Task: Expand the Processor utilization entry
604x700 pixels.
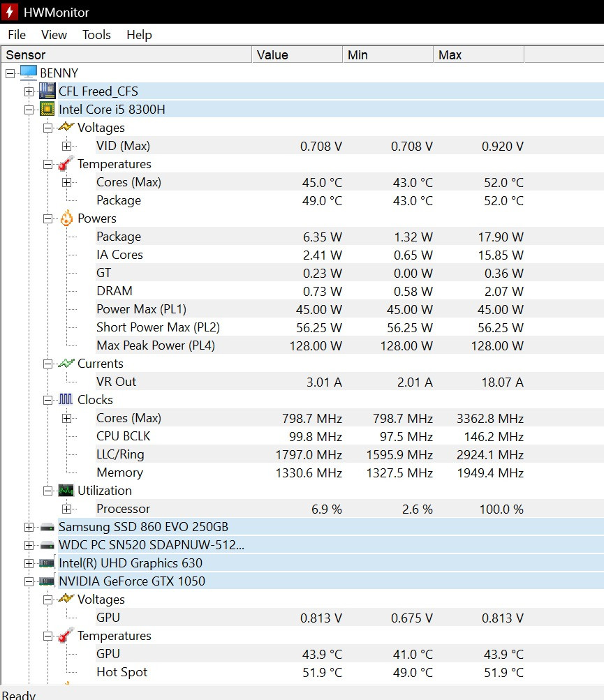Action: pyautogui.click(x=66, y=509)
